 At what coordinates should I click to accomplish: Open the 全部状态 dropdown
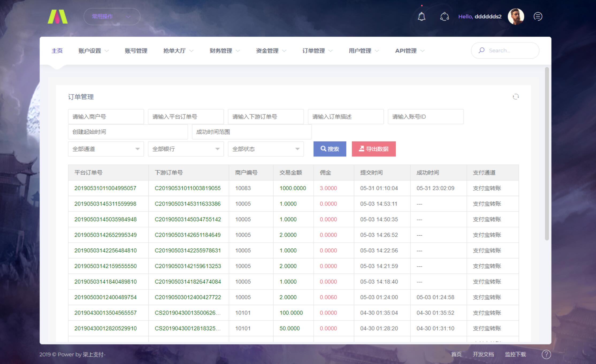tap(266, 149)
